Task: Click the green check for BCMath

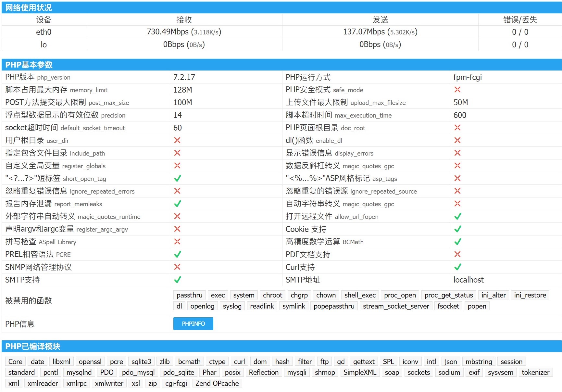Action: click(x=457, y=242)
